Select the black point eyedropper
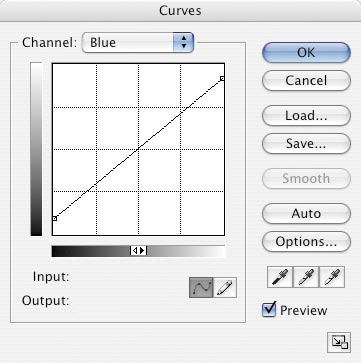 tap(280, 277)
